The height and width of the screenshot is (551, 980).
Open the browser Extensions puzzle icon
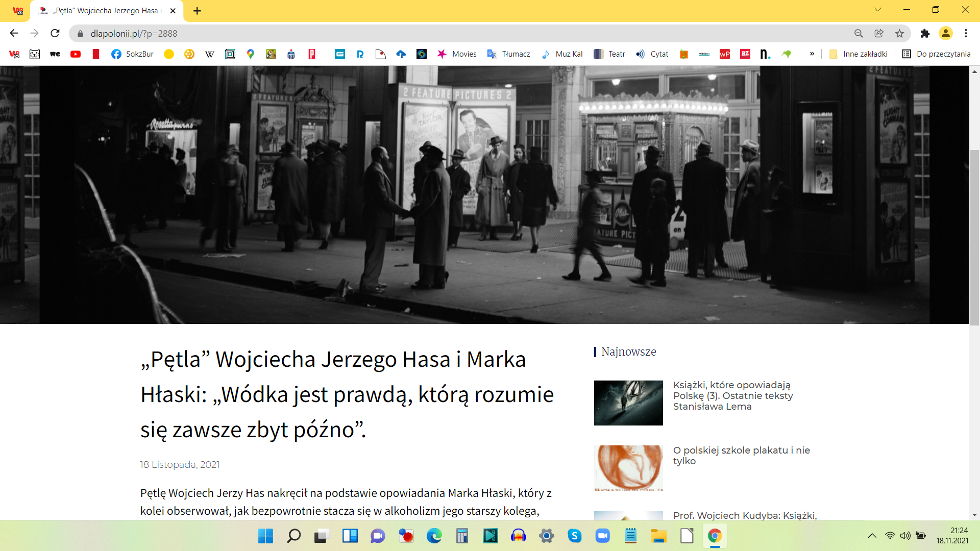click(x=925, y=33)
